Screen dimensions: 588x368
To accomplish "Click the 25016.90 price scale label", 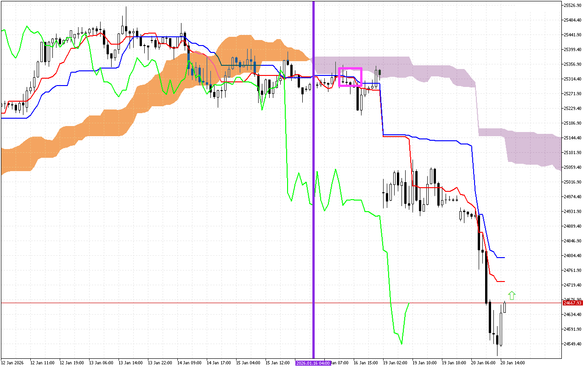I will (572, 182).
